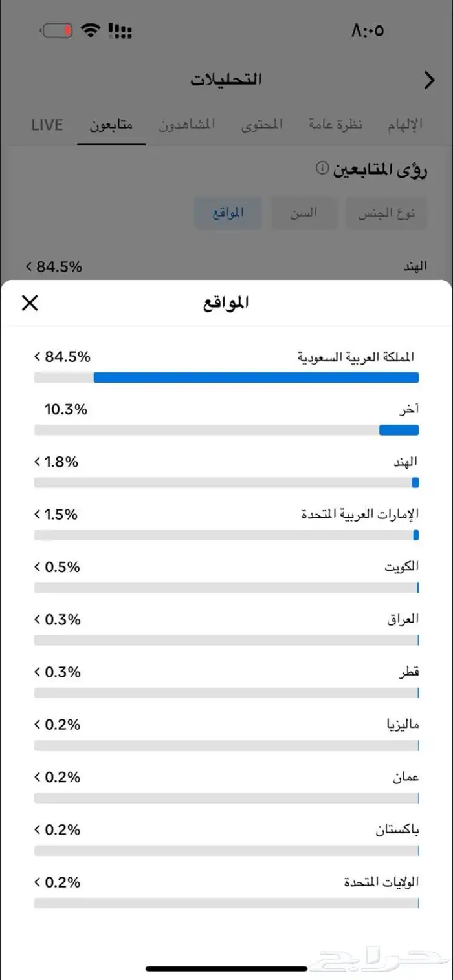Tap the cellular signal icon

coord(120,30)
